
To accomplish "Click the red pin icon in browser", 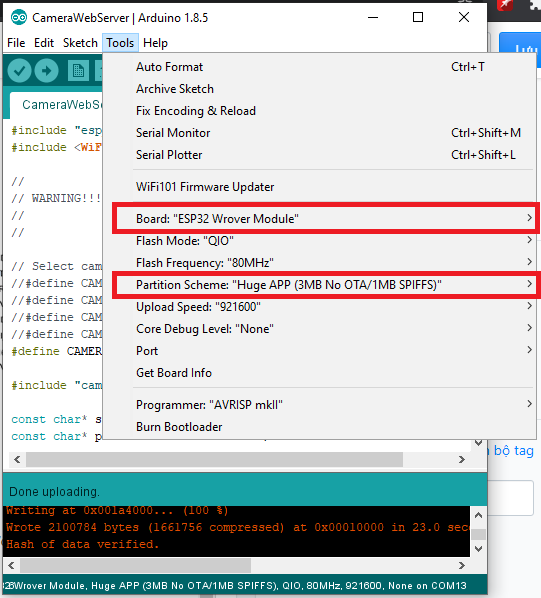I will click(x=505, y=5).
